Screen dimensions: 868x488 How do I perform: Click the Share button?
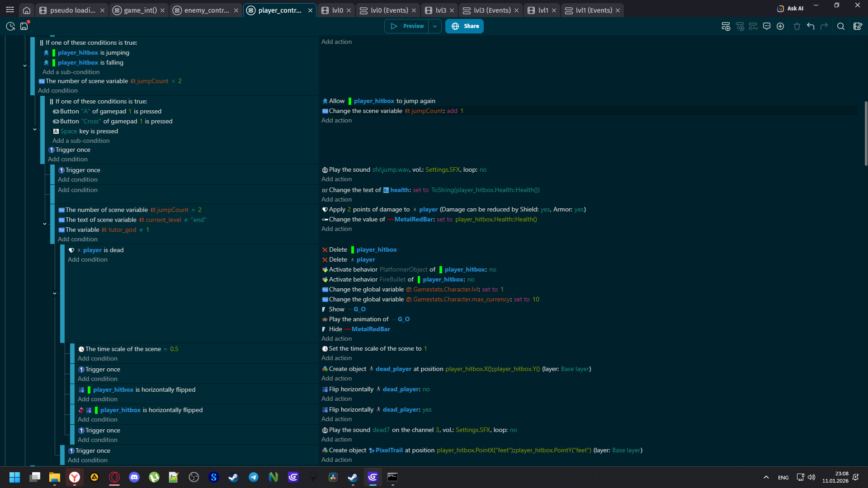(464, 26)
